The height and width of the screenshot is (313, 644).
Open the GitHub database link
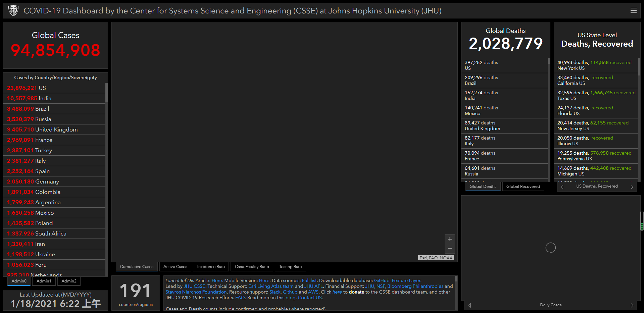point(382,280)
